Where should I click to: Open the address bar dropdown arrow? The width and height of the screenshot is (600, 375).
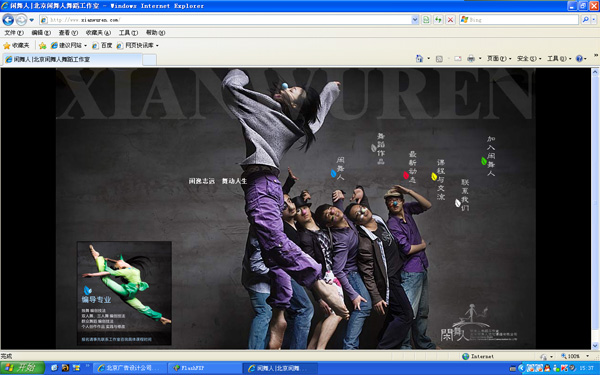coord(415,20)
